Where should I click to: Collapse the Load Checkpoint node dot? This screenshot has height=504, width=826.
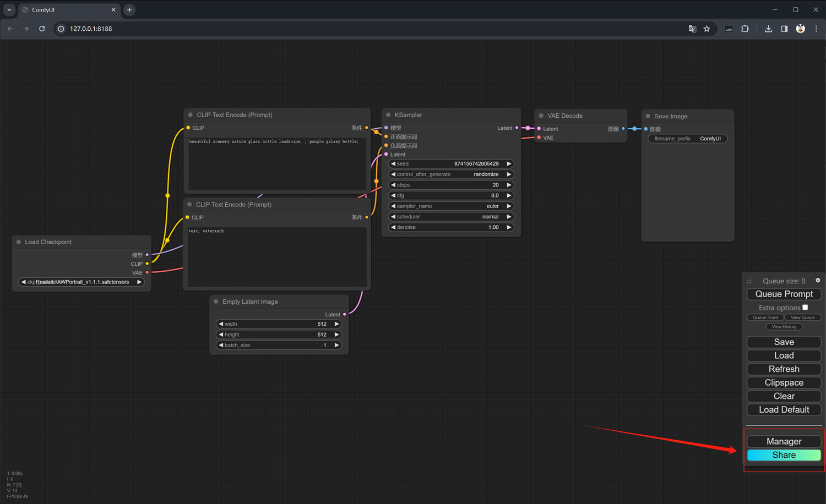[x=19, y=242]
